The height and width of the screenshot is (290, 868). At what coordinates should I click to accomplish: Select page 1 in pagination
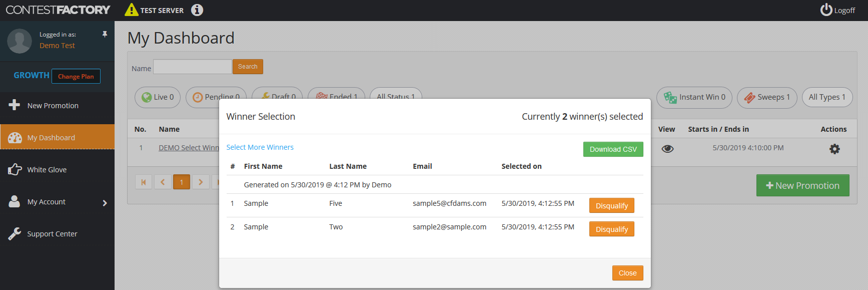[x=182, y=182]
